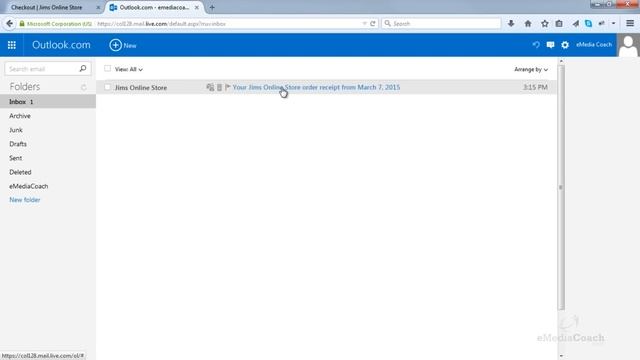Click the scrollbar down arrow
The image size is (640, 360).
pyautogui.click(x=561, y=356)
